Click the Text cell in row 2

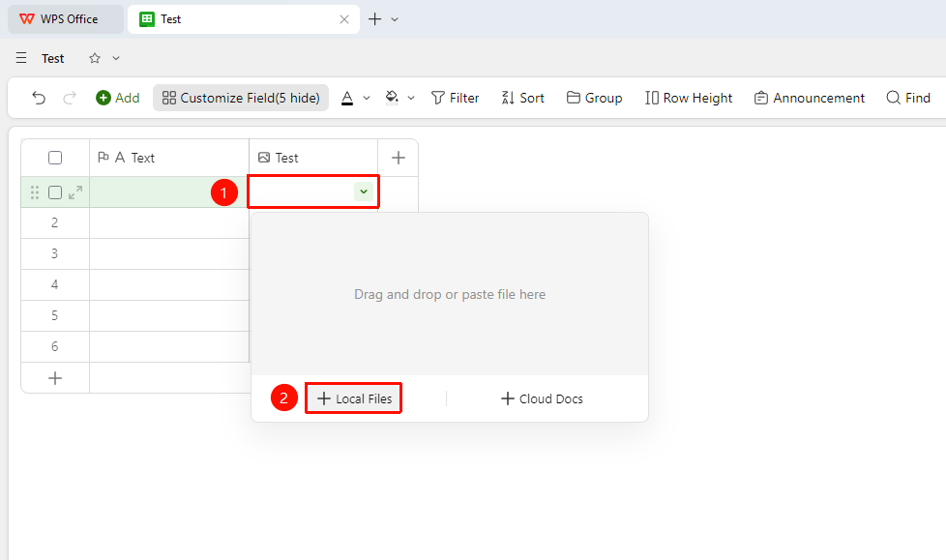(169, 222)
